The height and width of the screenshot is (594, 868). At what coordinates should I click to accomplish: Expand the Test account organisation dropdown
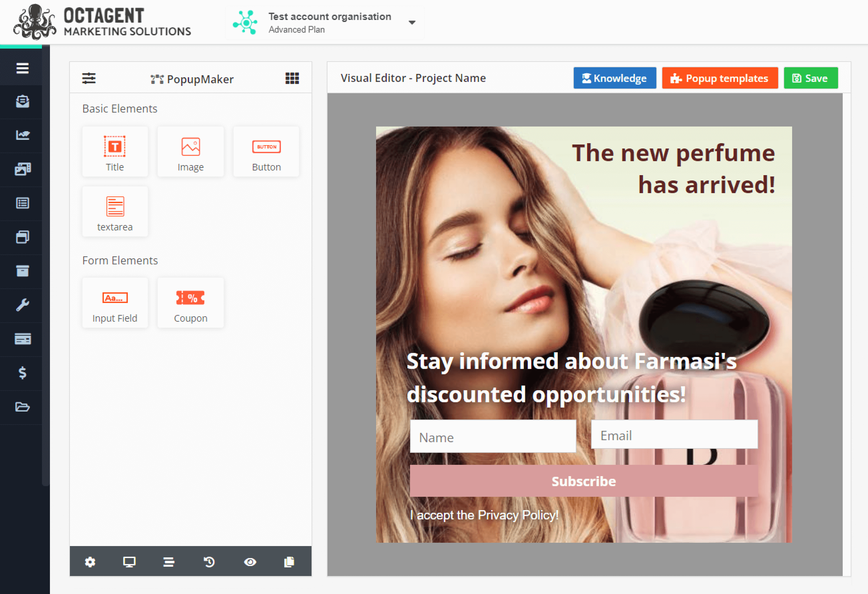pyautogui.click(x=412, y=22)
